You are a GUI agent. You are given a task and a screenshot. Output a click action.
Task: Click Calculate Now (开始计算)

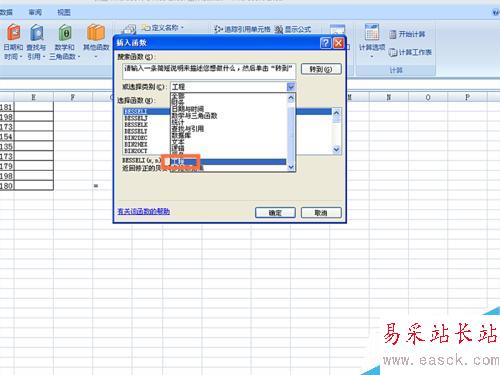407,34
